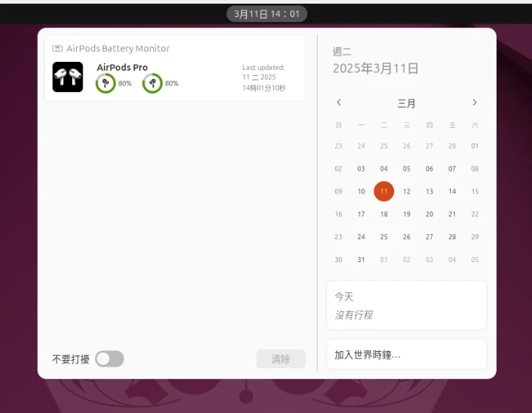Viewport: 532px width, 413px height.
Task: Select March 15 in calendar
Action: click(475, 191)
